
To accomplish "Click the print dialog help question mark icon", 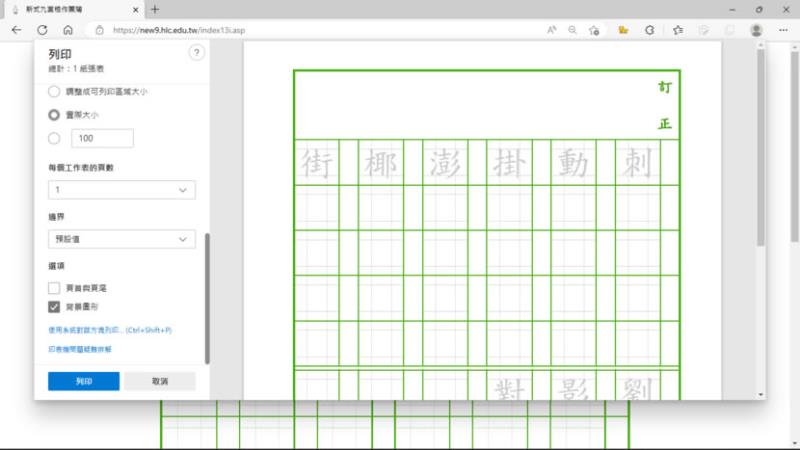I will pos(196,53).
